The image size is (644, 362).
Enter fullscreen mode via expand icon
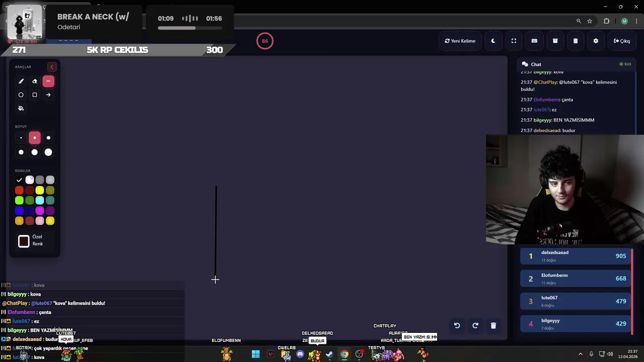(x=514, y=41)
